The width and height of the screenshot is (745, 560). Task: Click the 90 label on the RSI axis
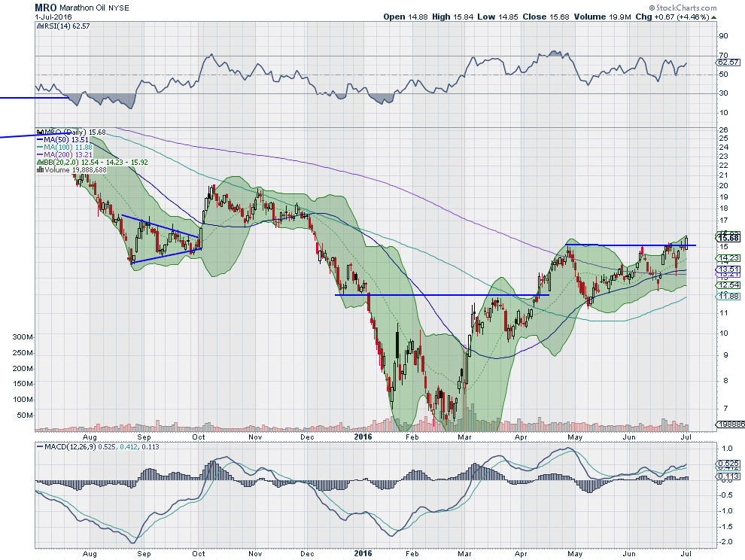[x=723, y=36]
